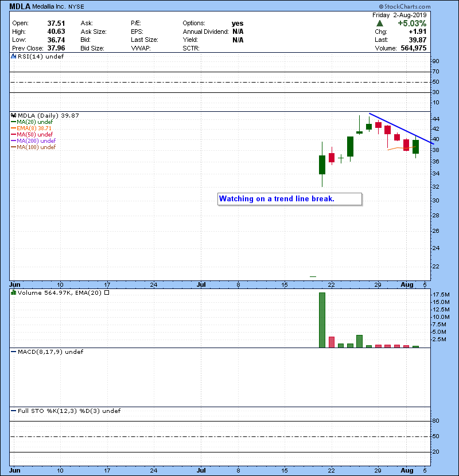Viewport: 459px width, 476px height.
Task: Click the RSI indicator icon beside RSI(14)
Action: pos(13,56)
